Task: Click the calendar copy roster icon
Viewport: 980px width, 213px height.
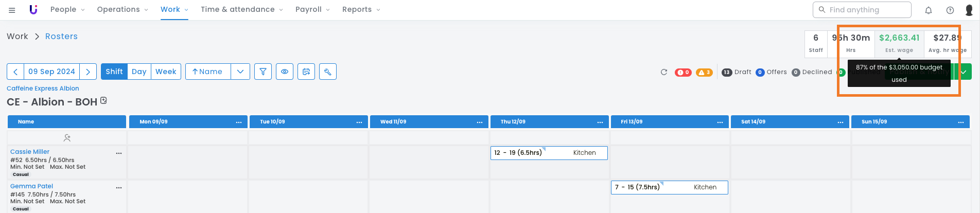Action: click(x=306, y=72)
